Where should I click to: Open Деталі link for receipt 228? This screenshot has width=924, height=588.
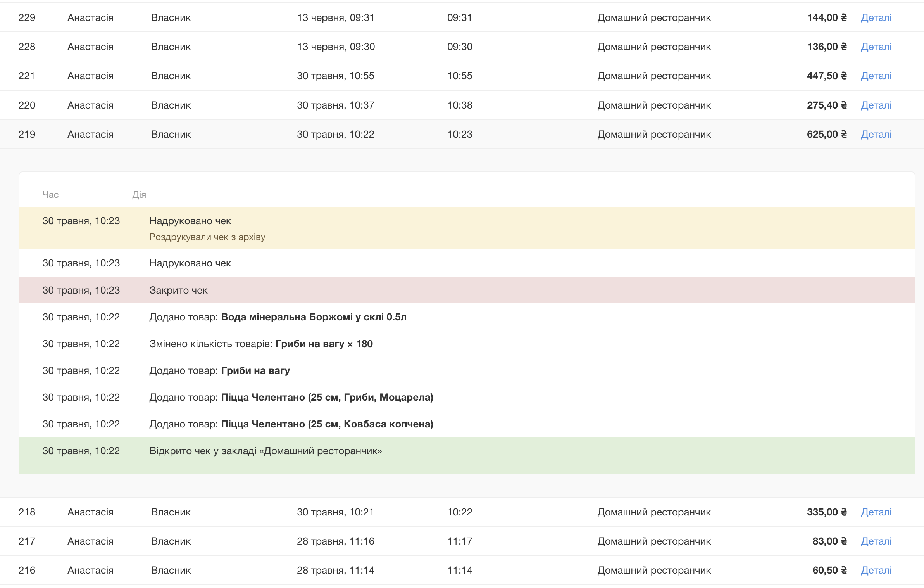click(x=876, y=47)
